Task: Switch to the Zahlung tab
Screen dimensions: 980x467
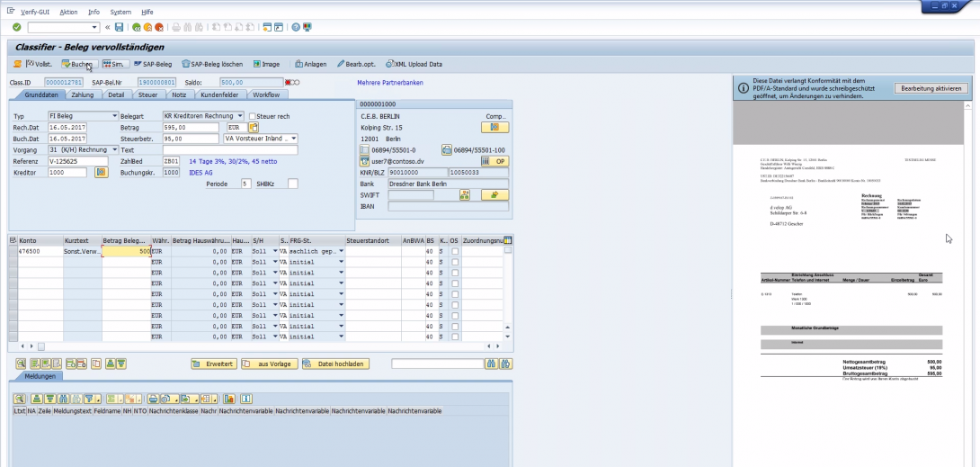Action: (83, 95)
